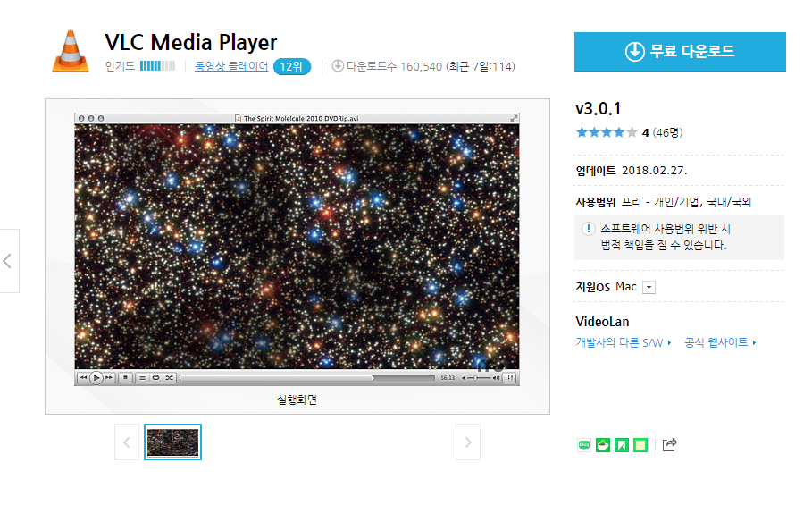Click the exclamation warning icon

point(589,229)
